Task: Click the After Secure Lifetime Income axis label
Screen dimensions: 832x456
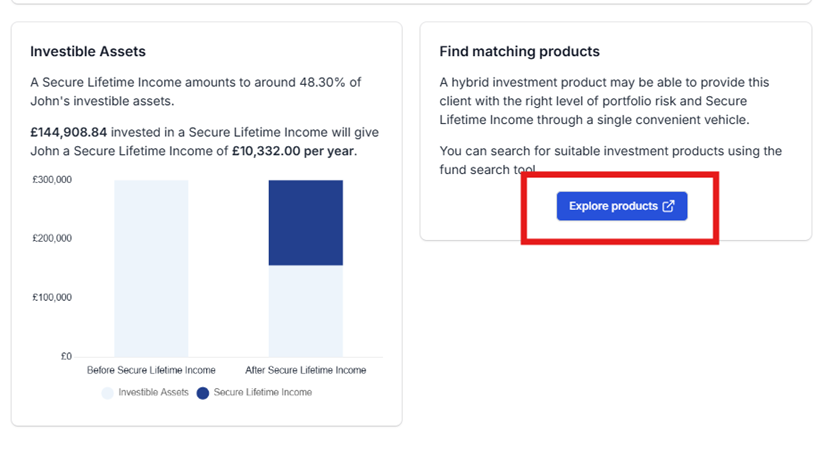Action: pos(306,370)
